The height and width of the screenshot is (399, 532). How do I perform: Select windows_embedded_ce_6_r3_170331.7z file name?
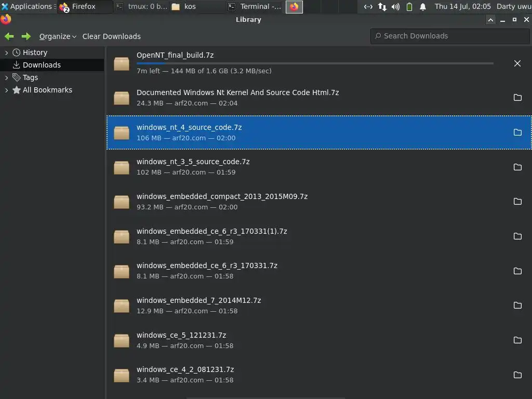(x=207, y=265)
